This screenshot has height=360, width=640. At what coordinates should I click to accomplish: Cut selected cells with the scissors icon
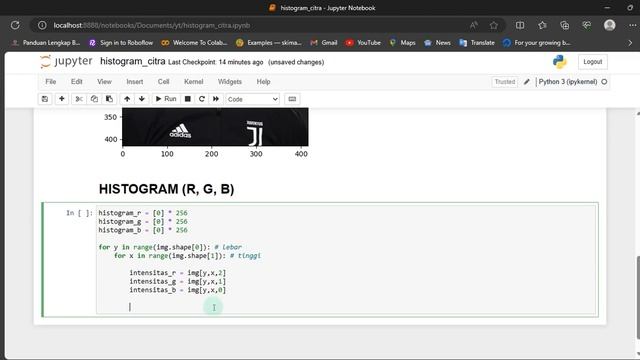click(79, 99)
